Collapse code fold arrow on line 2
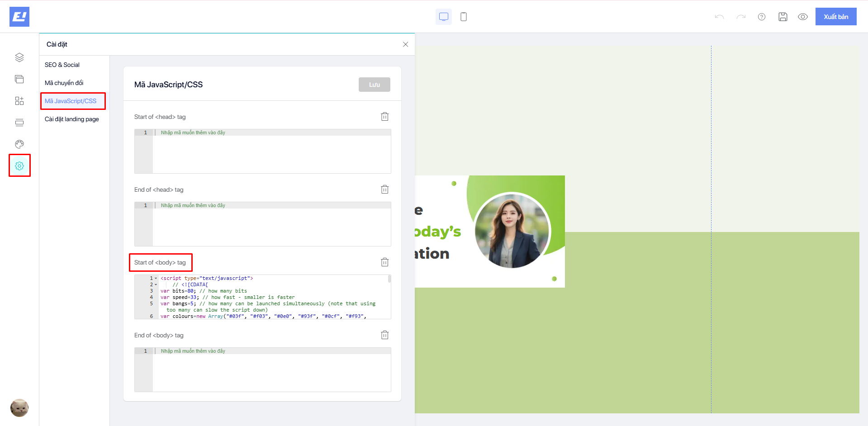The width and height of the screenshot is (868, 426). click(x=156, y=285)
